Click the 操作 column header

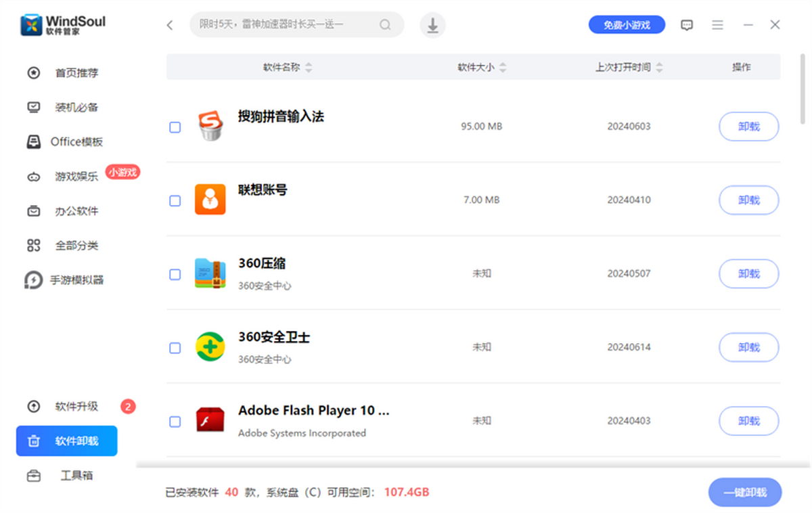click(x=742, y=67)
